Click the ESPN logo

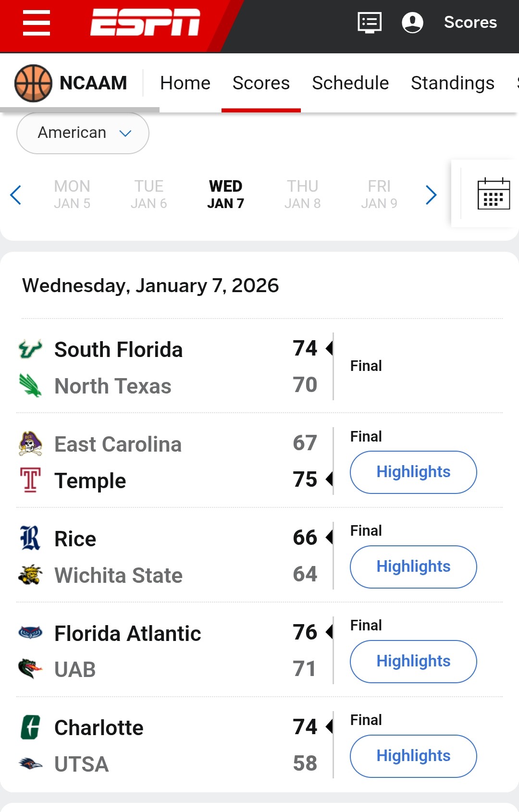[x=145, y=22]
